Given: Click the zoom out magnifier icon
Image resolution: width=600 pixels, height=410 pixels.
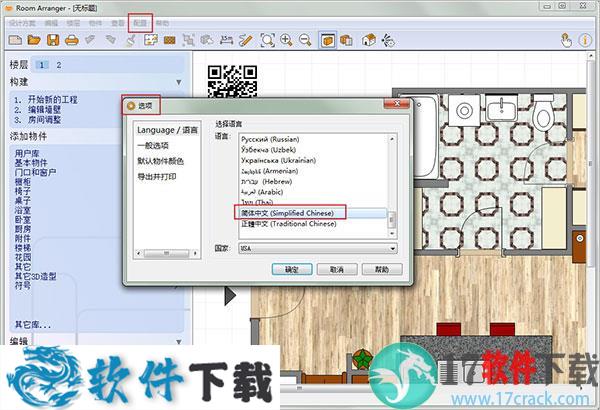Looking at the screenshot, I should click(x=305, y=40).
